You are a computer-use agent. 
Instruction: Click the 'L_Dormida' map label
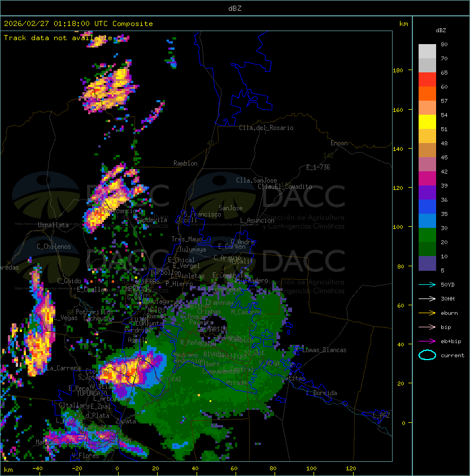coord(321,393)
